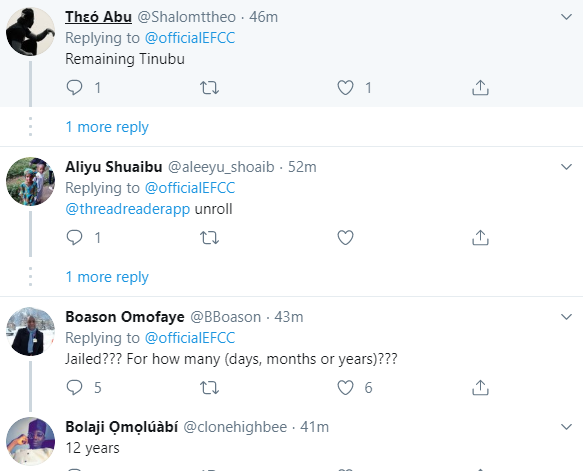The width and height of the screenshot is (583, 471).
Task: Like Theó Abu's tweet
Action: coord(345,88)
